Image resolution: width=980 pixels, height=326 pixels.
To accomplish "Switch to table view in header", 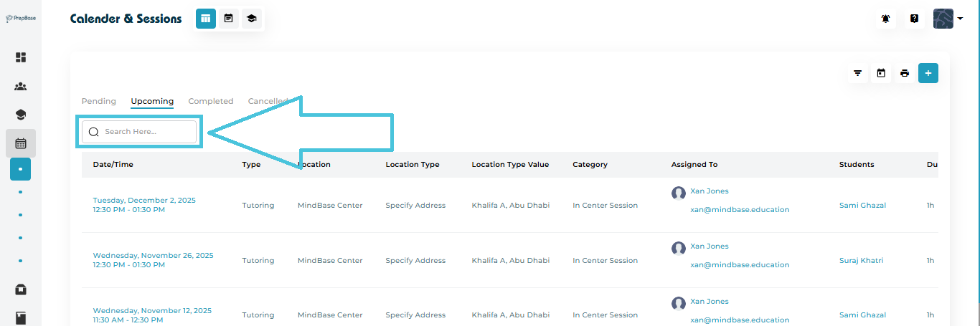I will pyautogui.click(x=206, y=19).
